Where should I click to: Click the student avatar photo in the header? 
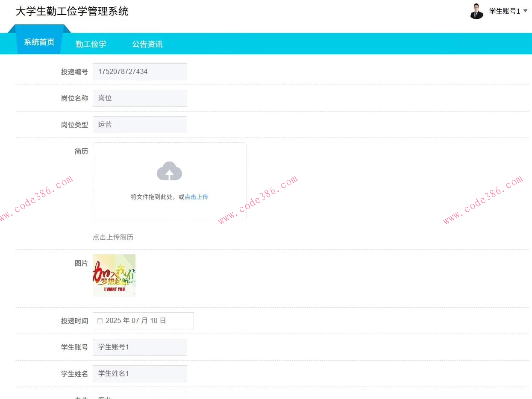476,11
